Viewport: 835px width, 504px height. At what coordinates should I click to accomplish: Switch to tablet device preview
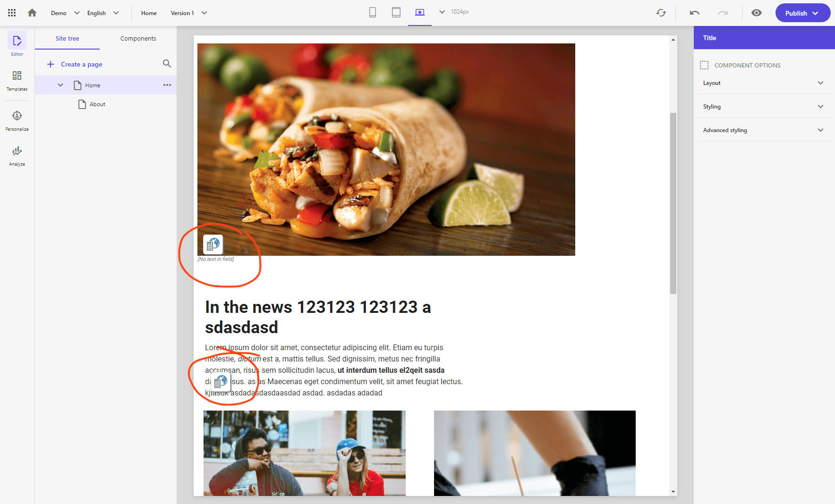[396, 13]
